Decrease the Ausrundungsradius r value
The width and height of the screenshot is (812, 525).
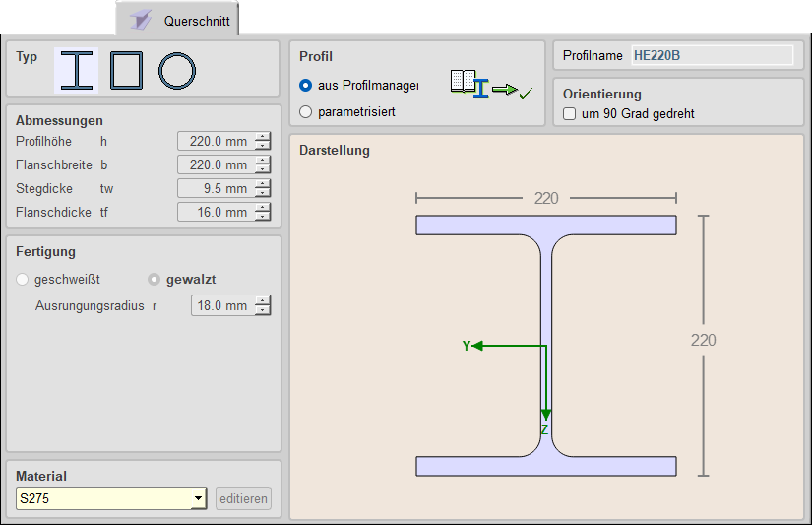coord(263,310)
